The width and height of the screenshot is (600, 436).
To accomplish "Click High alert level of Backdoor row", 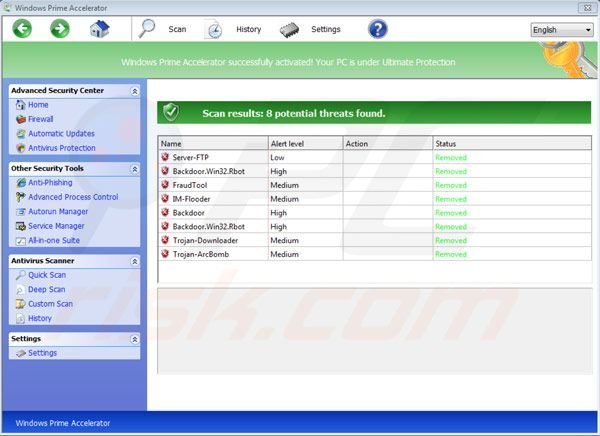I will click(x=278, y=213).
